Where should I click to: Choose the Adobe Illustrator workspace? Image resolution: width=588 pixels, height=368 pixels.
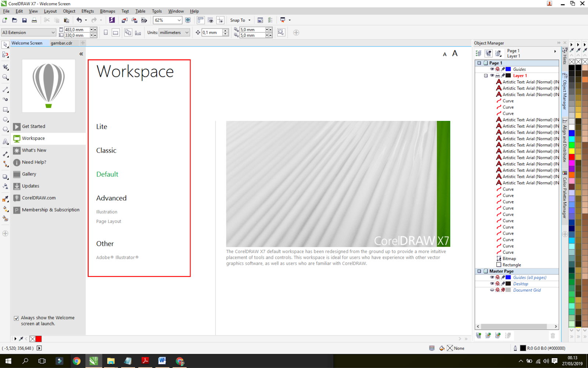(x=117, y=257)
